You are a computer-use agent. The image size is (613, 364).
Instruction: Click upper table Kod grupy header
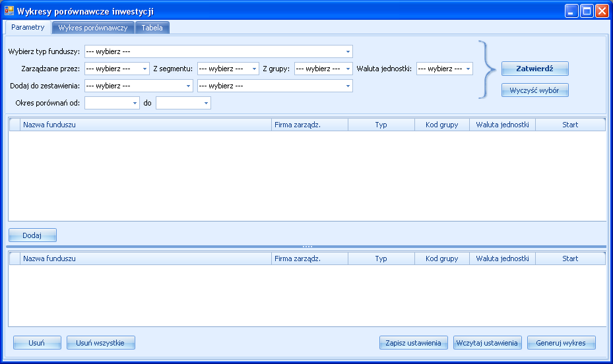click(441, 125)
